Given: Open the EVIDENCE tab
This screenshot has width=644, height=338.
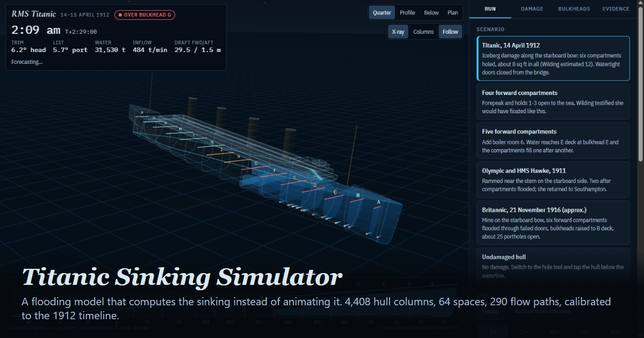Looking at the screenshot, I should pyautogui.click(x=616, y=9).
